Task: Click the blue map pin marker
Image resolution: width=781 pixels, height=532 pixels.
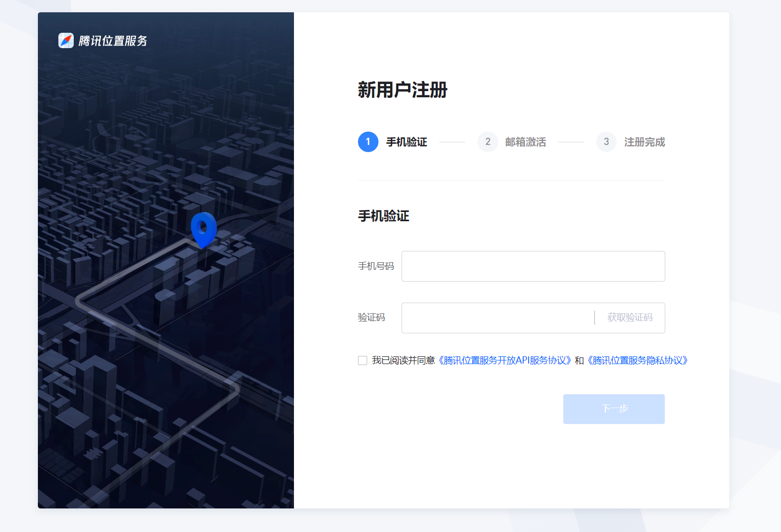Action: click(x=204, y=230)
